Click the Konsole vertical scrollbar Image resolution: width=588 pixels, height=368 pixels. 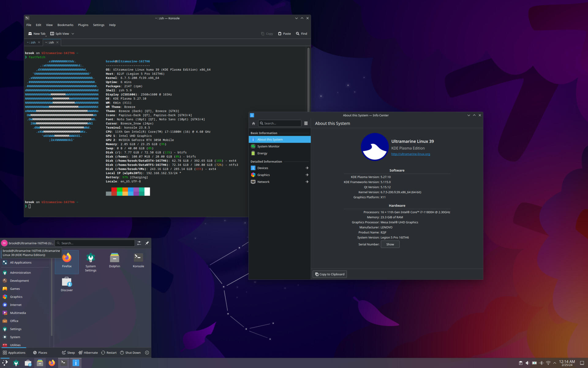[308, 80]
